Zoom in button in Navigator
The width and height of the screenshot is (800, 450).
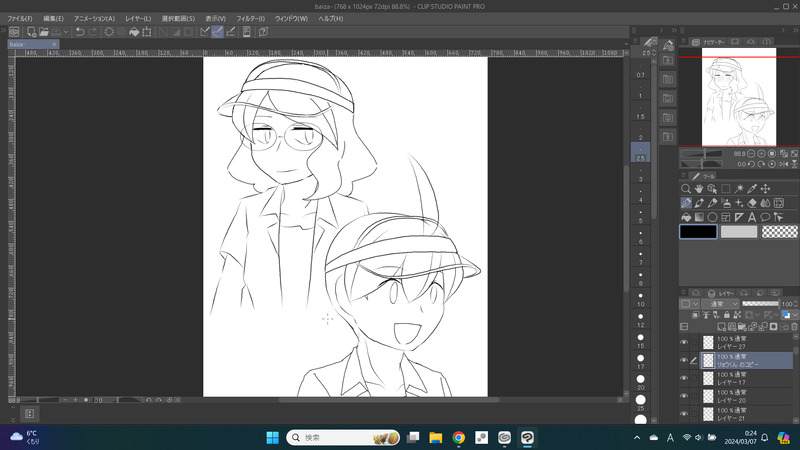click(761, 154)
